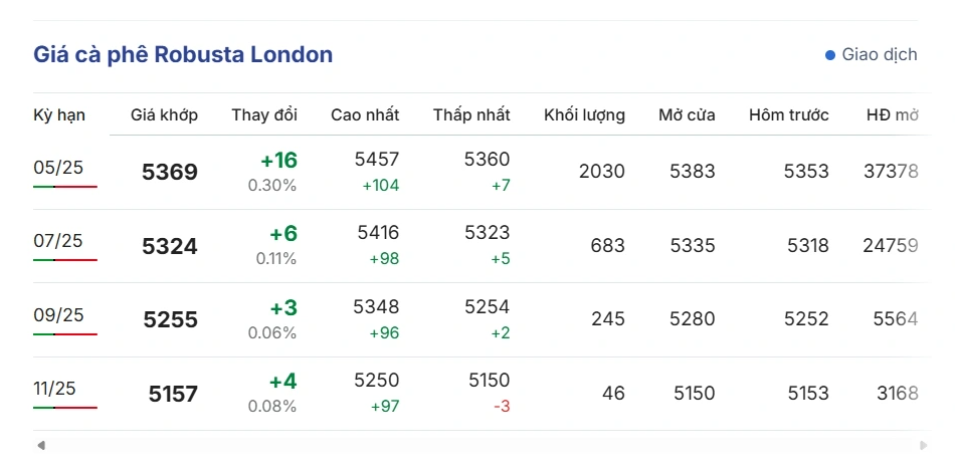Select the 05/25 contract term
This screenshot has height=463, width=961.
(x=58, y=167)
